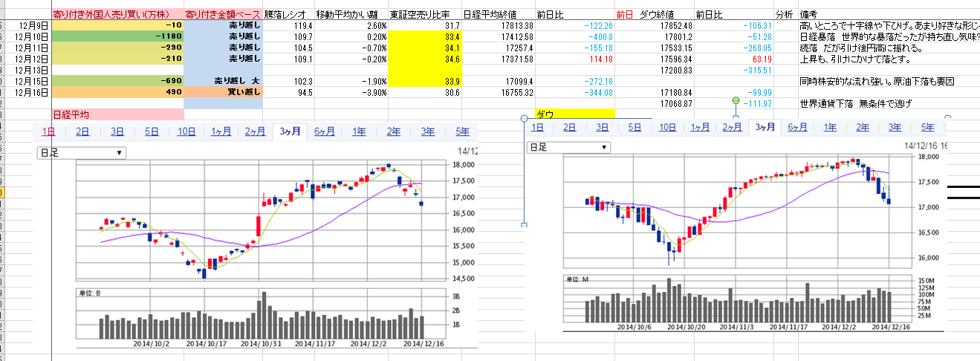Click active 3ヶ月 tab on Dow chart
This screenshot has height=361, width=980.
(765, 127)
